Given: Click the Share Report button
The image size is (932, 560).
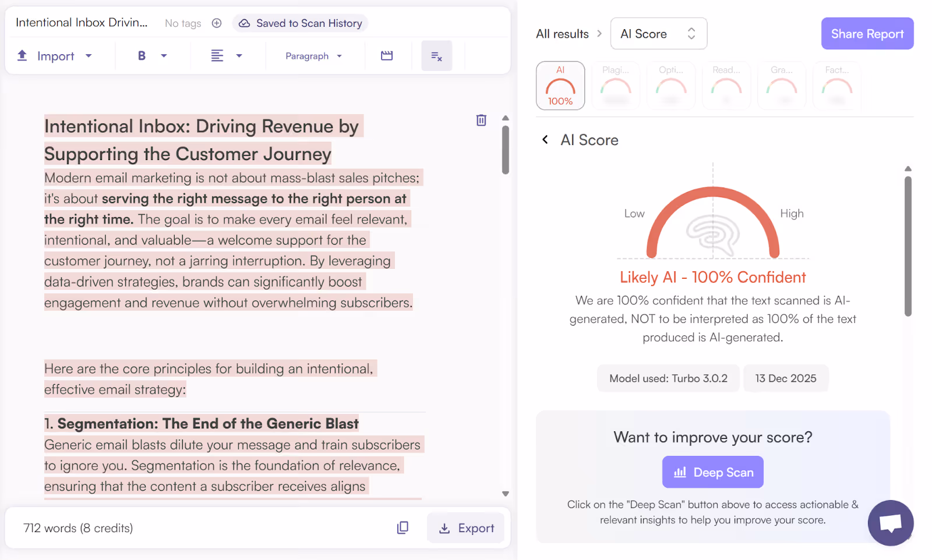Looking at the screenshot, I should [867, 33].
